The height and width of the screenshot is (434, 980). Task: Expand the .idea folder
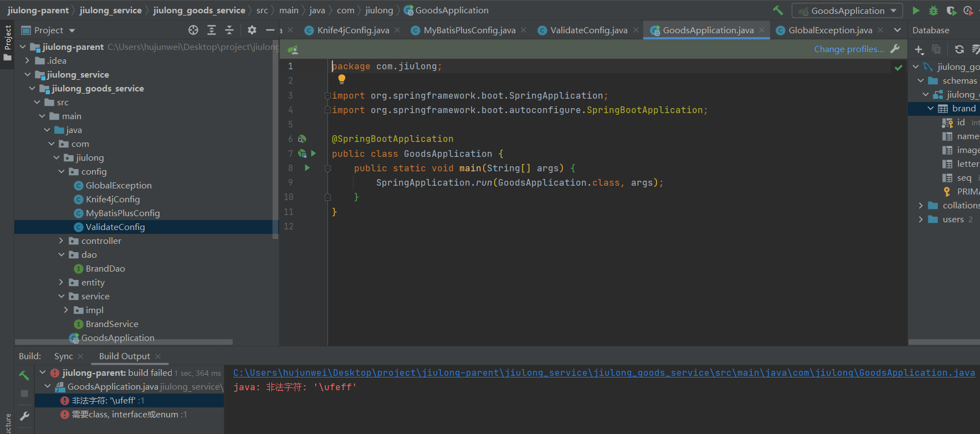[27, 60]
